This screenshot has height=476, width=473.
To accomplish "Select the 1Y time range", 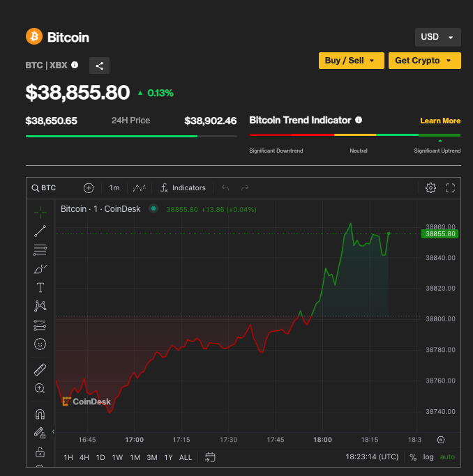I will pos(168,457).
